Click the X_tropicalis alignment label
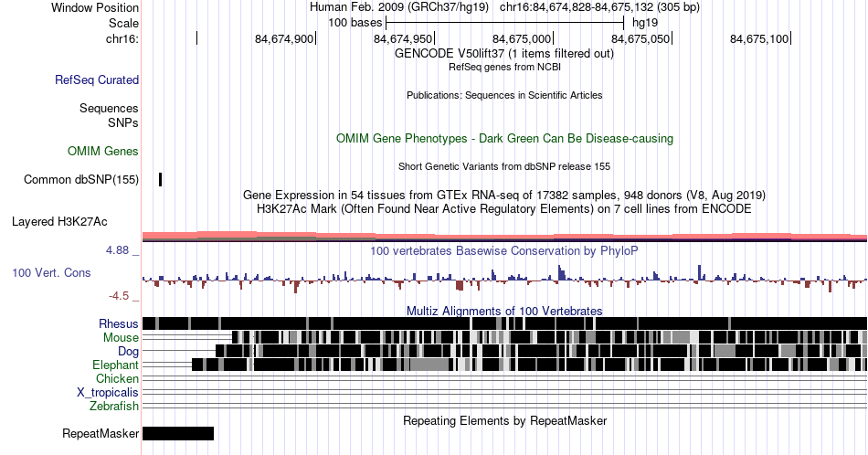 [108, 392]
